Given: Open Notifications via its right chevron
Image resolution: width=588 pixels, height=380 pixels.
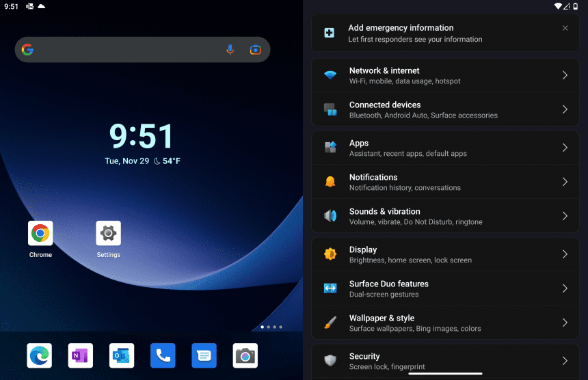Looking at the screenshot, I should pos(565,182).
